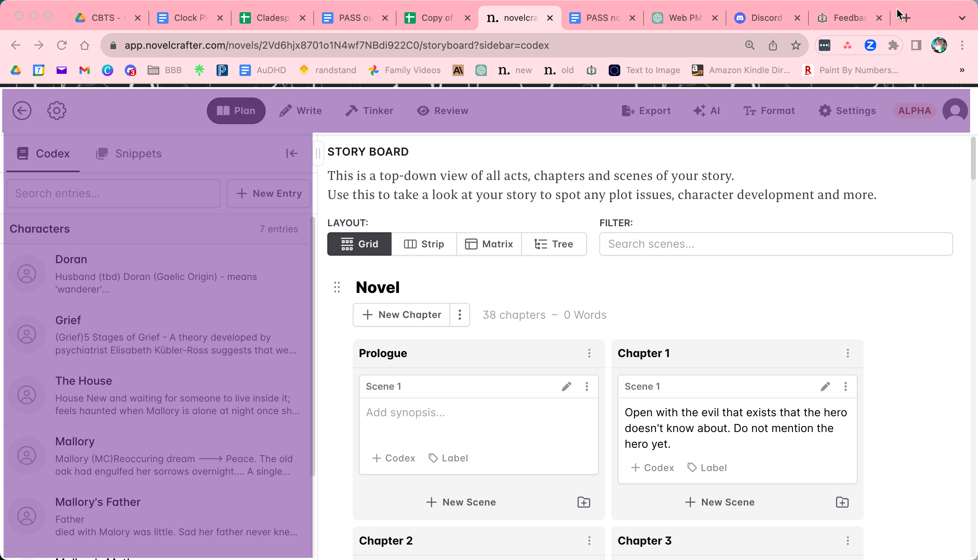Focus the Search scenes filter field
Viewport: 978px width, 560px height.
pos(776,244)
